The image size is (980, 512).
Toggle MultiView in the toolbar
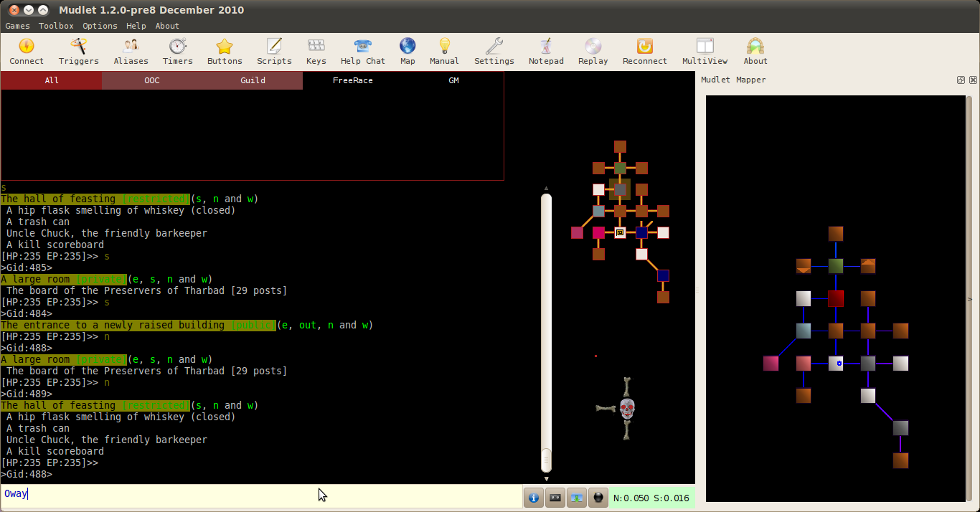tap(705, 52)
